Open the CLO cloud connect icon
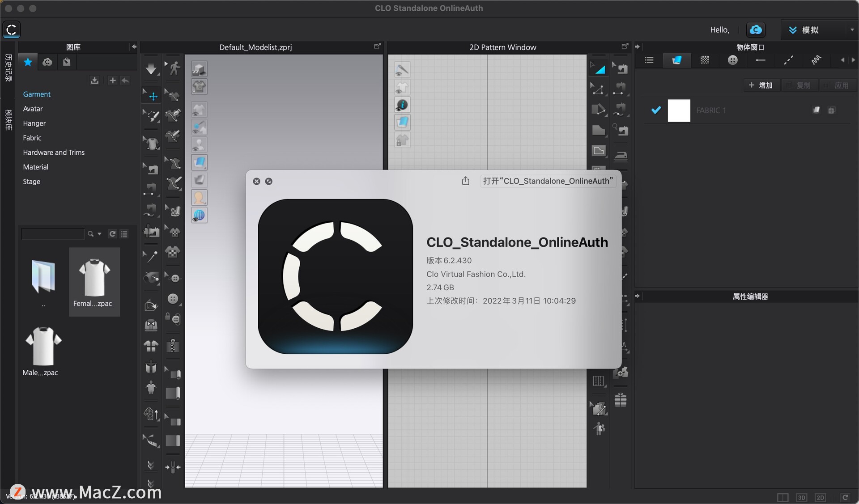The image size is (859, 504). tap(756, 30)
